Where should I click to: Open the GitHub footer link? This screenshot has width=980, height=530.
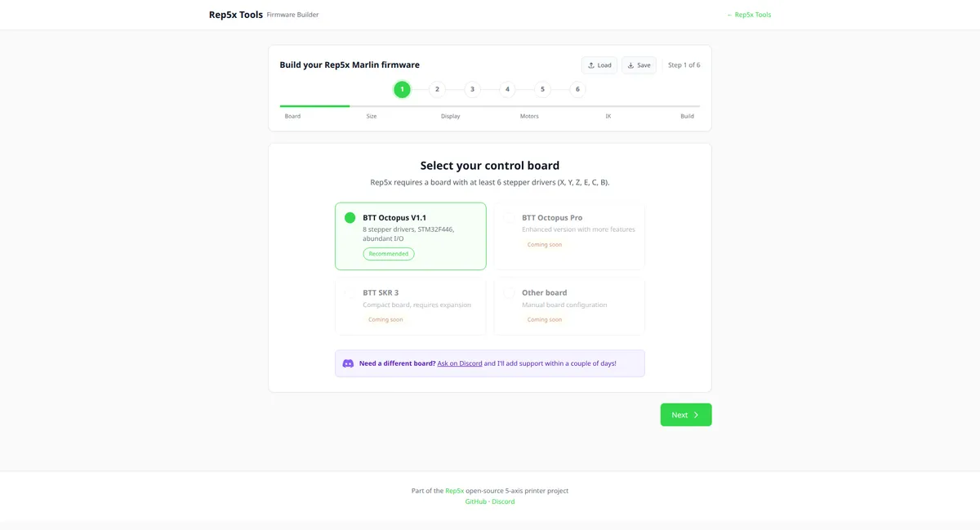point(475,501)
